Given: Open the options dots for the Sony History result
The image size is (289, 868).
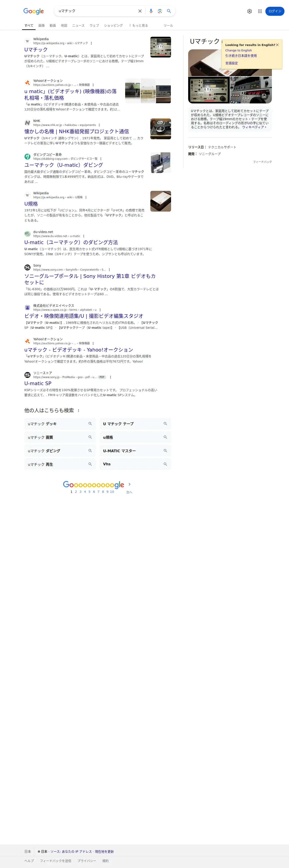Looking at the screenshot, I should click(109, 270).
